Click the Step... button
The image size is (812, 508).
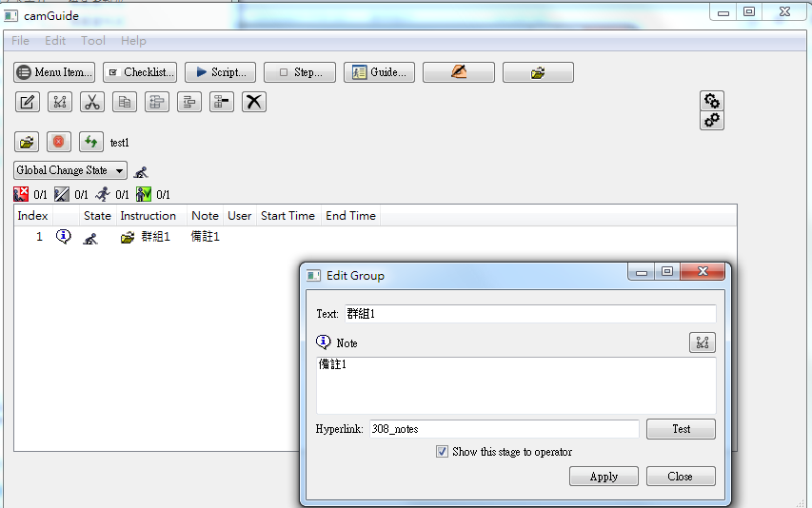pos(300,72)
